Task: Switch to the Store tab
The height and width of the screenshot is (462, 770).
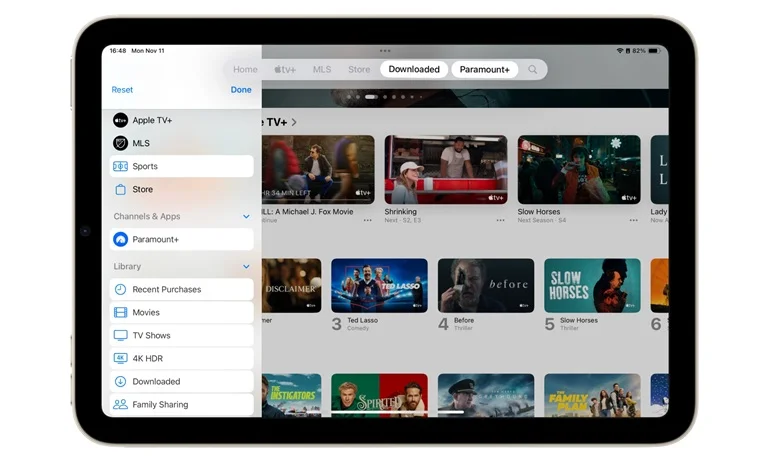Action: [x=359, y=70]
